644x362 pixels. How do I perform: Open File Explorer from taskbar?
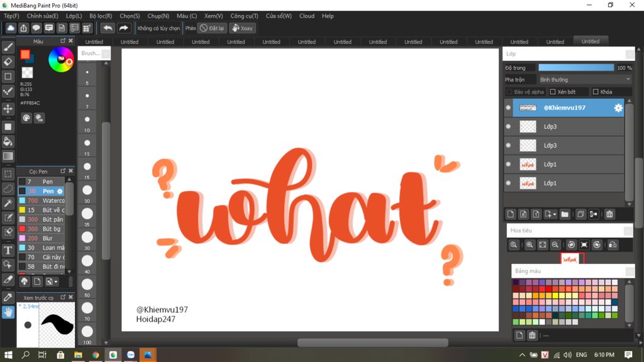point(78,354)
